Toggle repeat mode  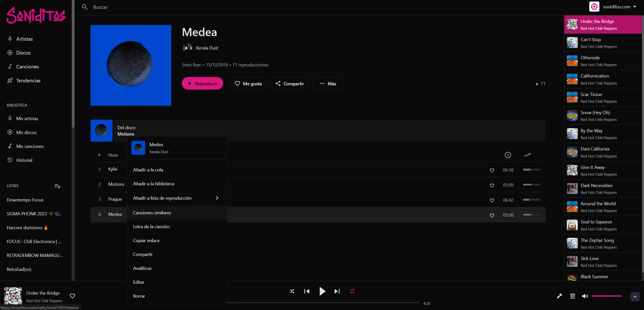[352, 291]
